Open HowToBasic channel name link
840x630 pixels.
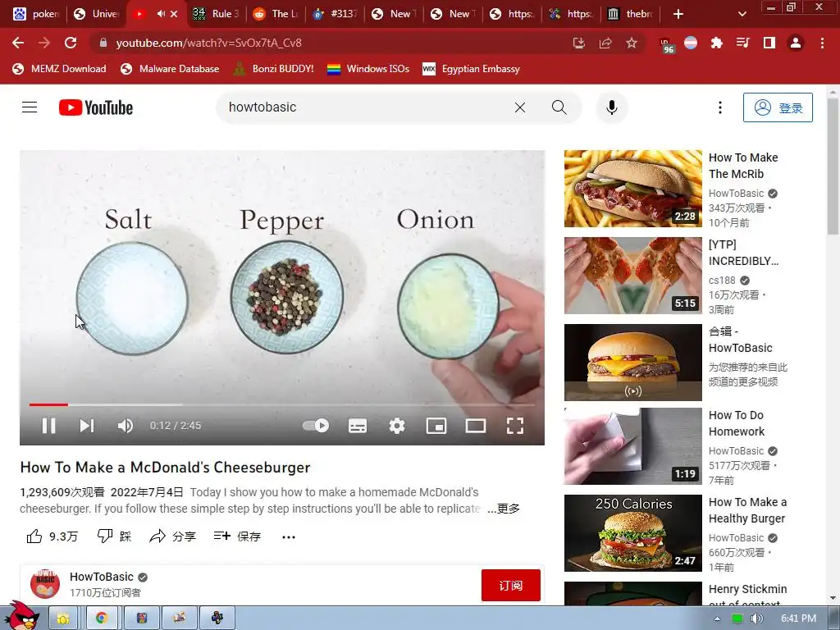[x=101, y=577]
